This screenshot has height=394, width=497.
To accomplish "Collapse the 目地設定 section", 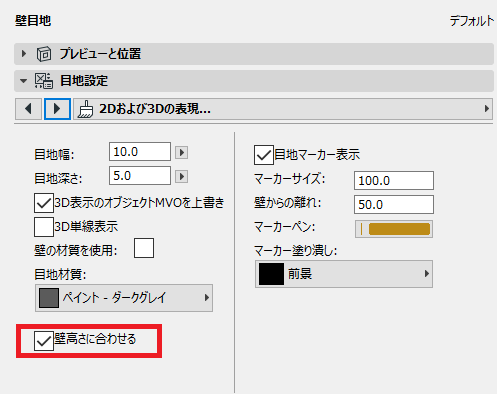I will point(23,81).
